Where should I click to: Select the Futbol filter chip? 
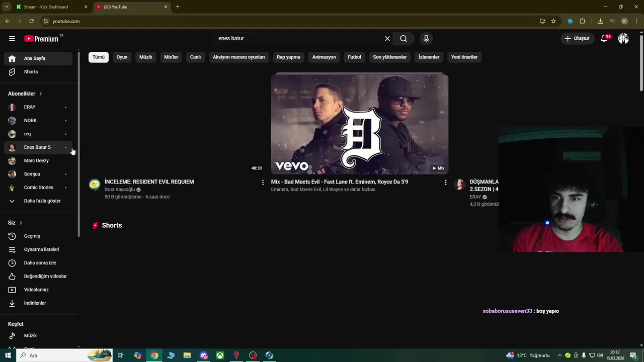tap(355, 57)
